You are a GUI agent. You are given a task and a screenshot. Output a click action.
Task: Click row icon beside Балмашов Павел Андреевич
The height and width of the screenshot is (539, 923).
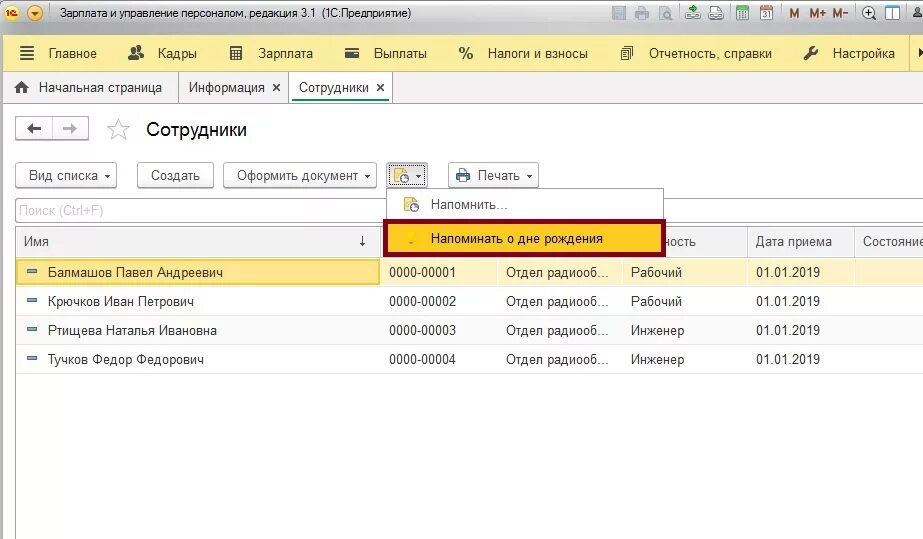[x=32, y=271]
